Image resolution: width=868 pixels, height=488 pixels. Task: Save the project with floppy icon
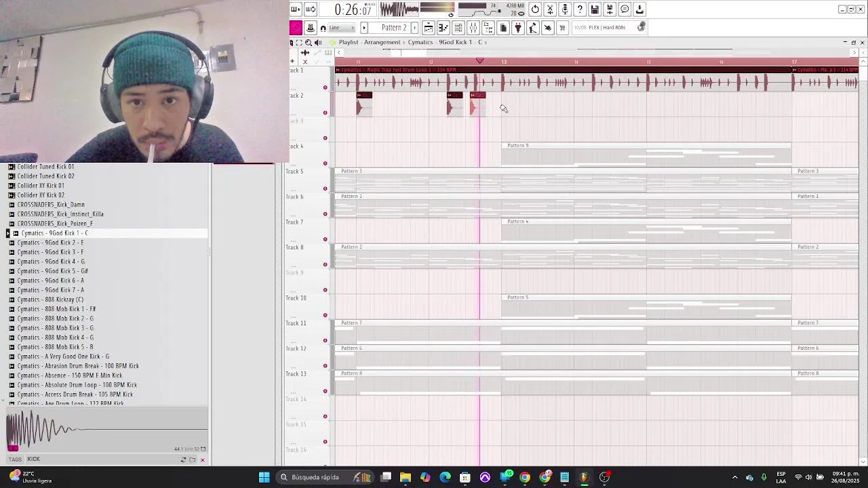tap(595, 9)
